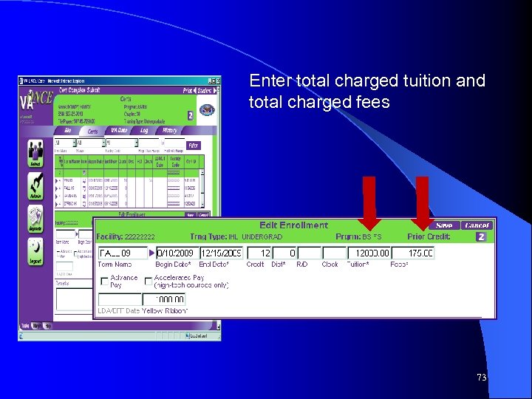Switch to the Bio tab

[68, 130]
